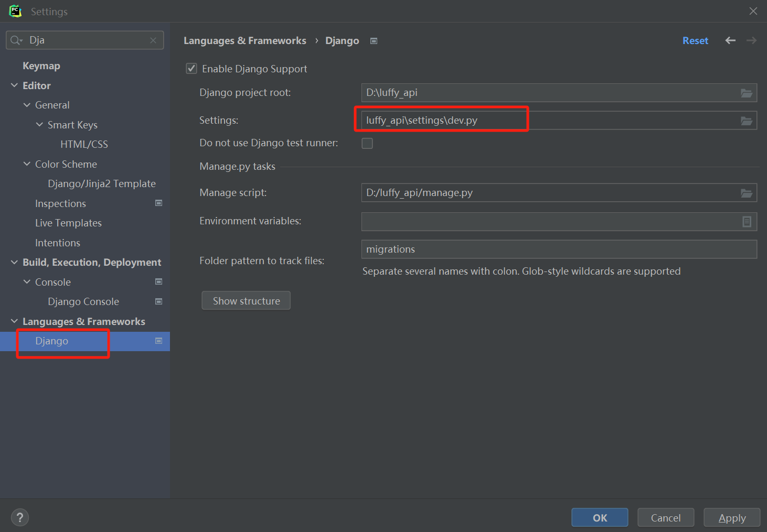Select Console tree item
Viewport: 767px width, 532px height.
53,282
